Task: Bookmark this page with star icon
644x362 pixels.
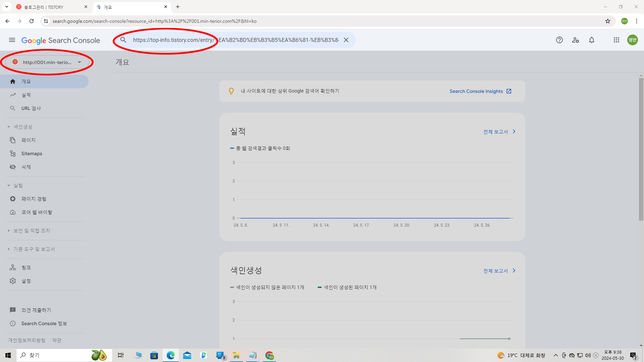Action: (x=608, y=21)
